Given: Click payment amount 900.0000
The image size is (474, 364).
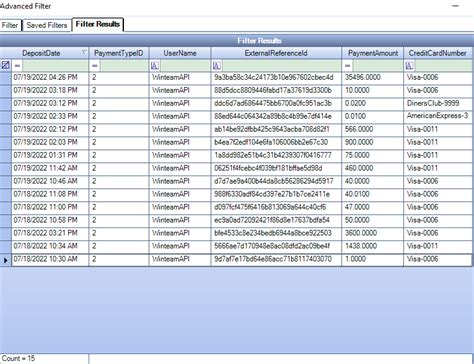Looking at the screenshot, I should (373, 143).
